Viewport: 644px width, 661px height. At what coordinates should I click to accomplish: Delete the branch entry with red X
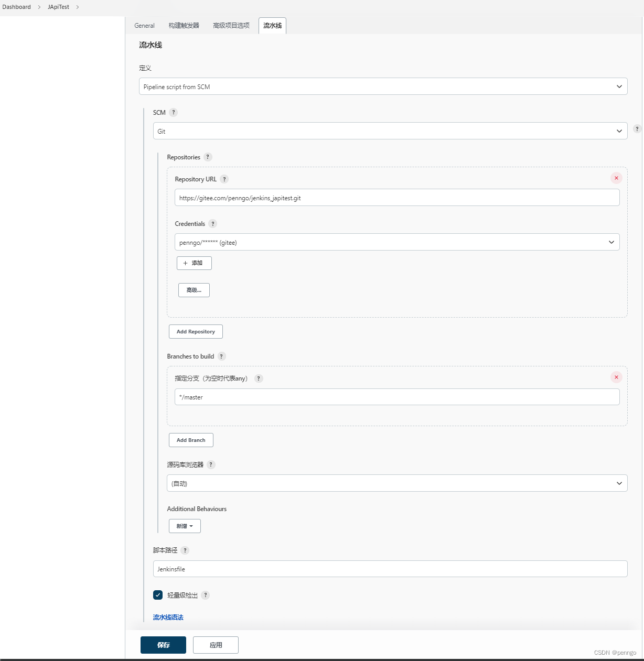pos(616,377)
